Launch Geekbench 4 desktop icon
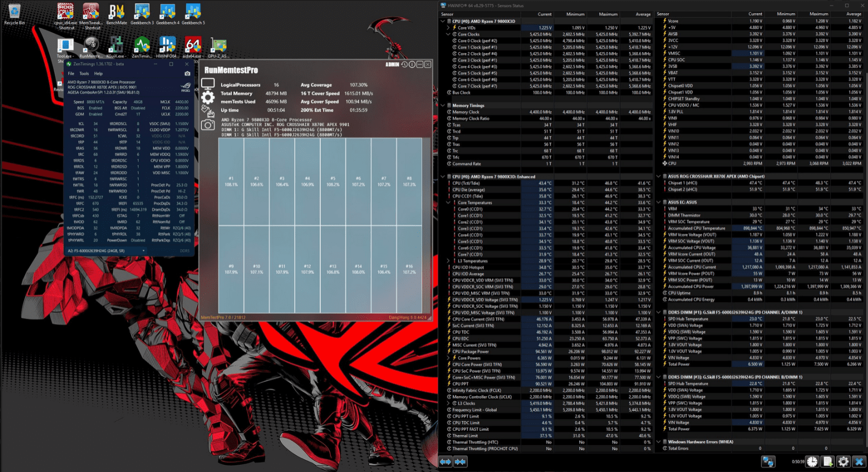868x472 pixels. (x=167, y=15)
